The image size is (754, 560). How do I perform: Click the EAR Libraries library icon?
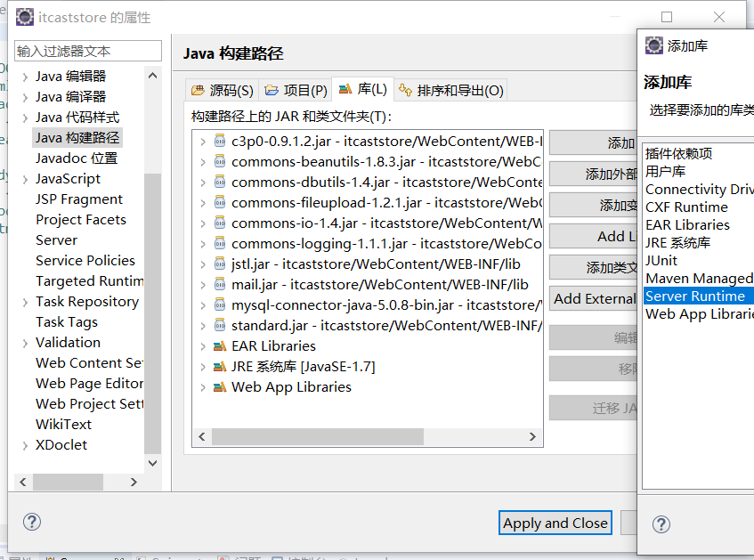220,346
